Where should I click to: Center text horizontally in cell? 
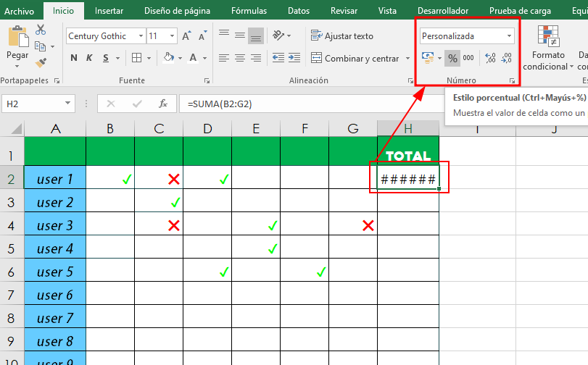click(239, 58)
